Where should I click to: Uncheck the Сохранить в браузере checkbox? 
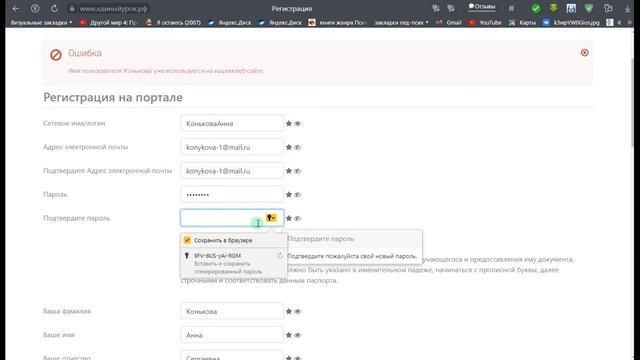(187, 240)
